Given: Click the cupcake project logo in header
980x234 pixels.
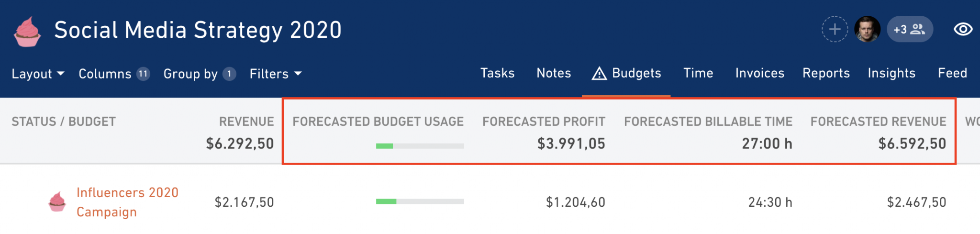Looking at the screenshot, I should pyautogui.click(x=27, y=32).
